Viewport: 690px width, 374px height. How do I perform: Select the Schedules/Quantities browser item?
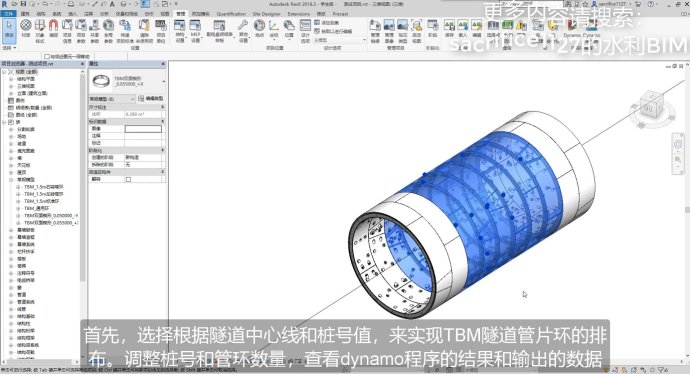tap(33, 107)
